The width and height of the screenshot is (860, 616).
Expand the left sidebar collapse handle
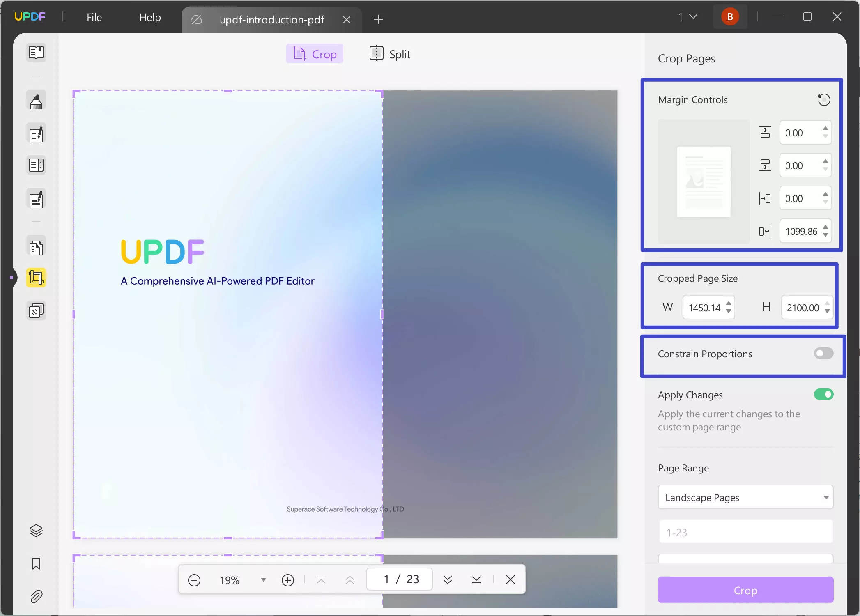[12, 278]
